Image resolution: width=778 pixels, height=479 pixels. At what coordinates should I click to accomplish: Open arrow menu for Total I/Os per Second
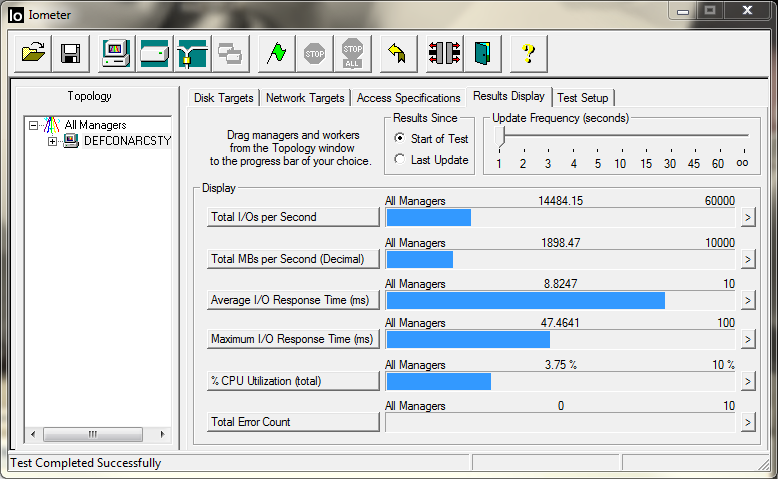(747, 218)
